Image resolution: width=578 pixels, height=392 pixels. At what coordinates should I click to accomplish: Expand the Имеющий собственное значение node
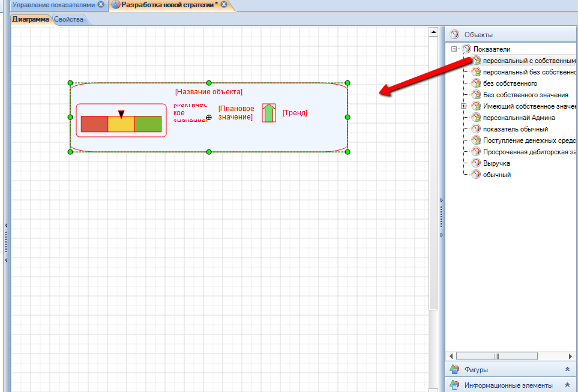(x=464, y=106)
